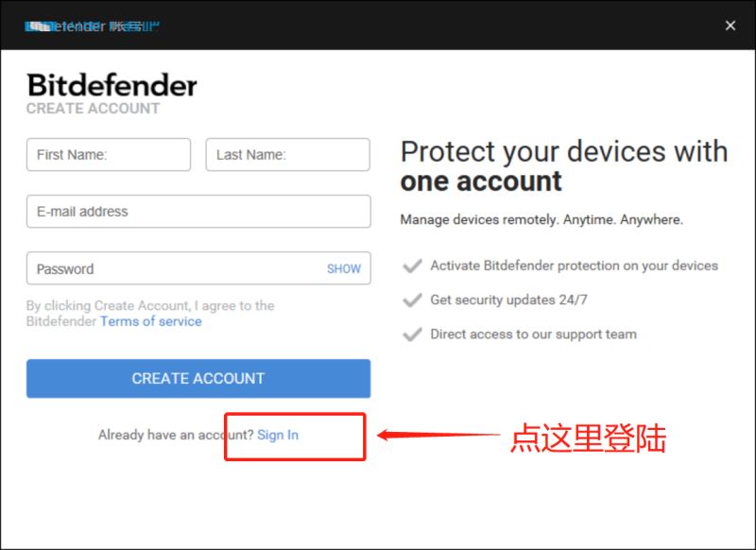Close the Bitdefender account window
Screen dimensions: 756x550
click(730, 26)
